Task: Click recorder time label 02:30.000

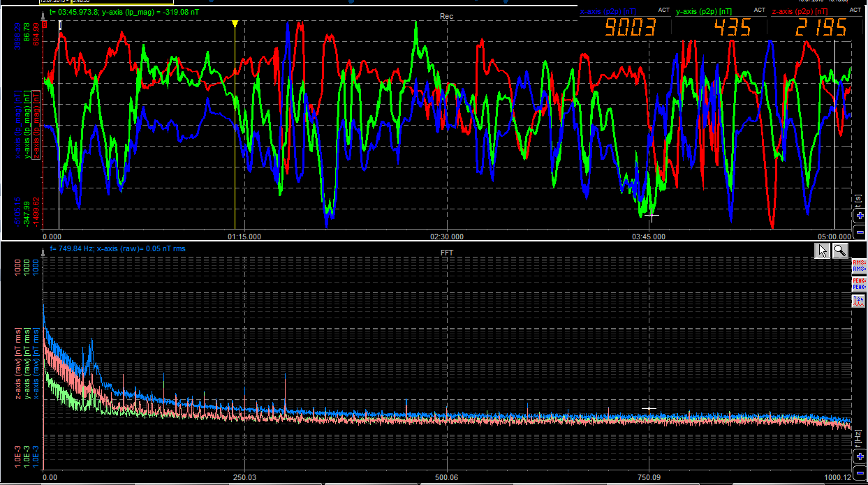Action: pyautogui.click(x=448, y=237)
